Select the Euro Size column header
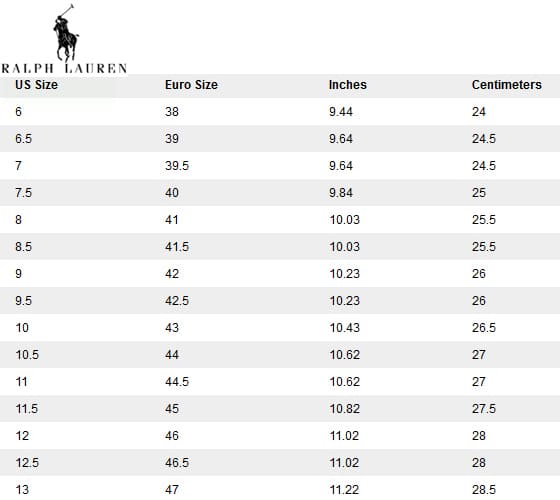 191,85
